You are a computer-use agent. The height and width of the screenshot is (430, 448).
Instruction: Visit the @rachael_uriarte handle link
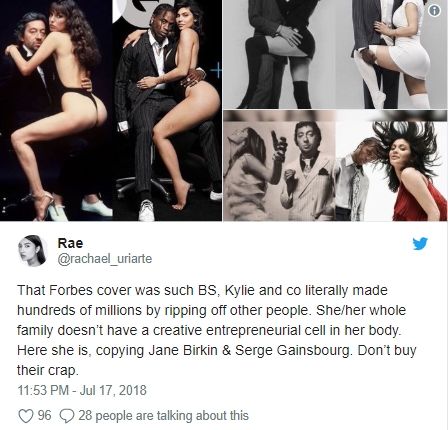104,259
